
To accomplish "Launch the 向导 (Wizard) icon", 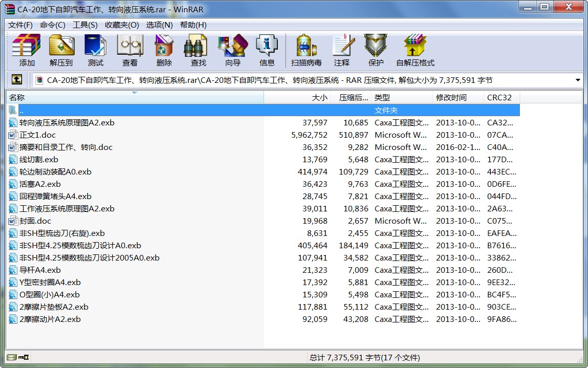I will [x=232, y=50].
